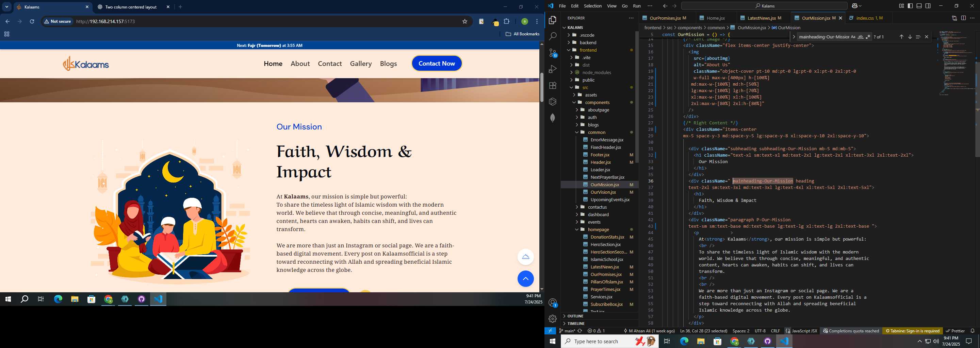Click the About link in site navigation
Viewport: 980px width, 348px height.
[300, 64]
